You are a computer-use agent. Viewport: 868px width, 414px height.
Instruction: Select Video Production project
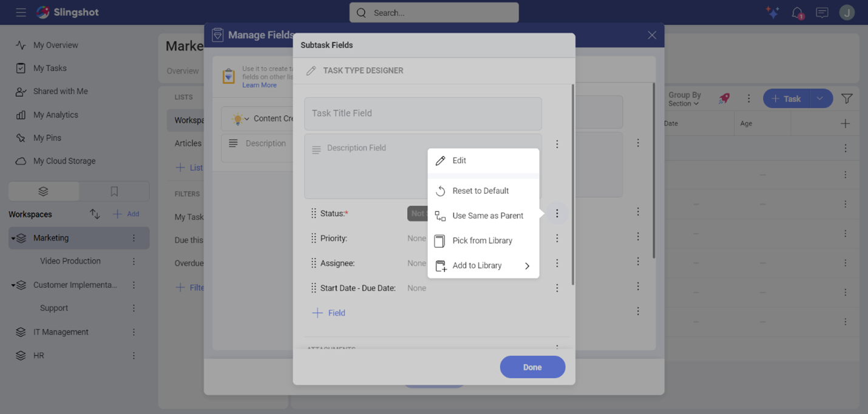[x=70, y=261]
